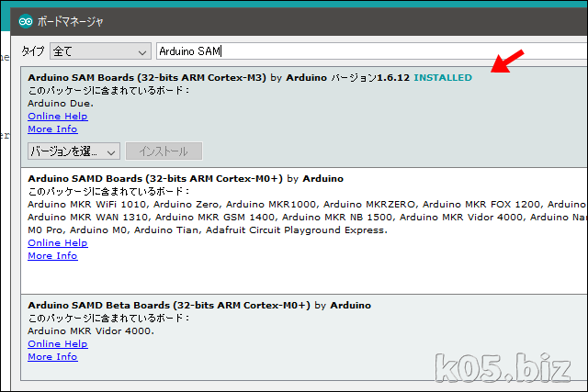Open Online Help for SAMD Beta Boards
The image size is (588, 392).
(x=58, y=343)
